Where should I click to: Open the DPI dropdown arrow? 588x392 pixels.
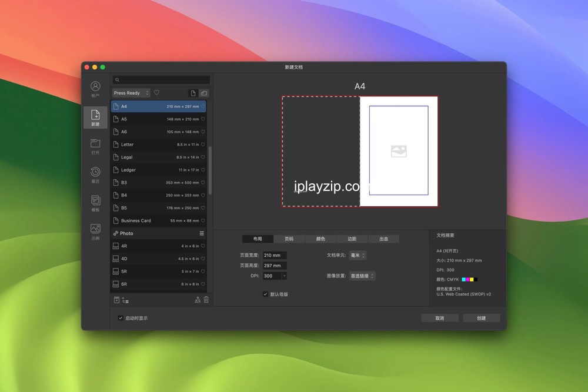(284, 276)
